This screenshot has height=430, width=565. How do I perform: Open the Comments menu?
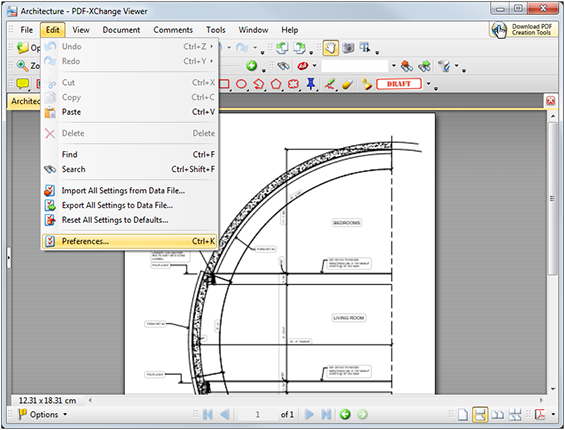coord(173,30)
